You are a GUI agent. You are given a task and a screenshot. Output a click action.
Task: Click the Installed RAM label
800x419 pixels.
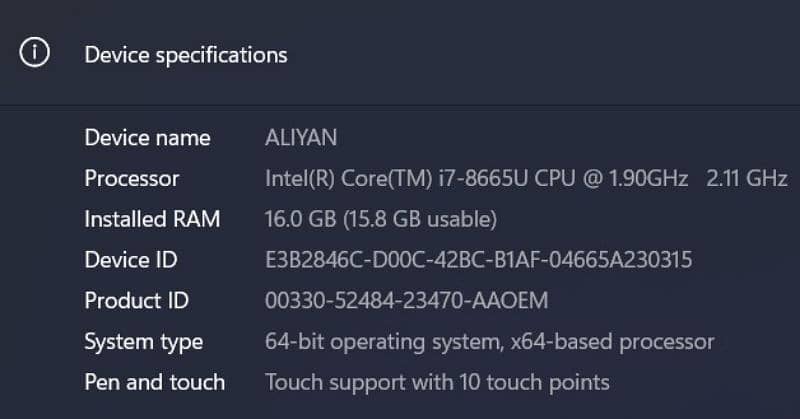click(152, 219)
